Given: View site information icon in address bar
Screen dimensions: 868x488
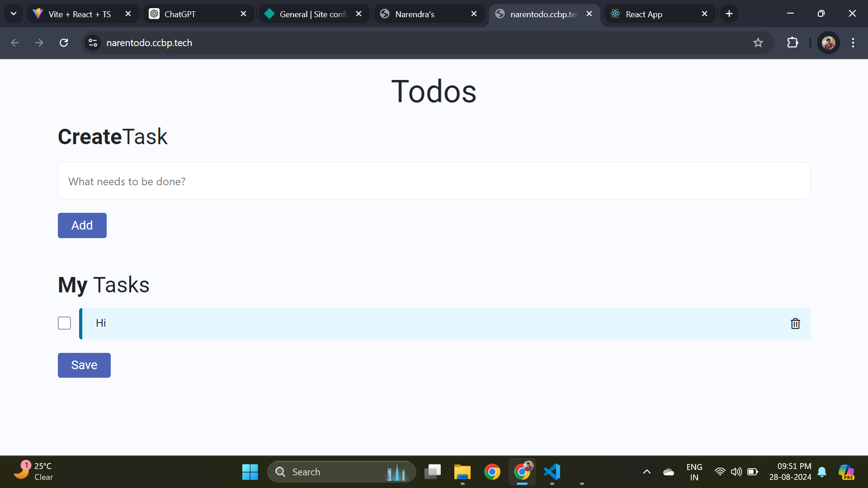Looking at the screenshot, I should tap(93, 43).
